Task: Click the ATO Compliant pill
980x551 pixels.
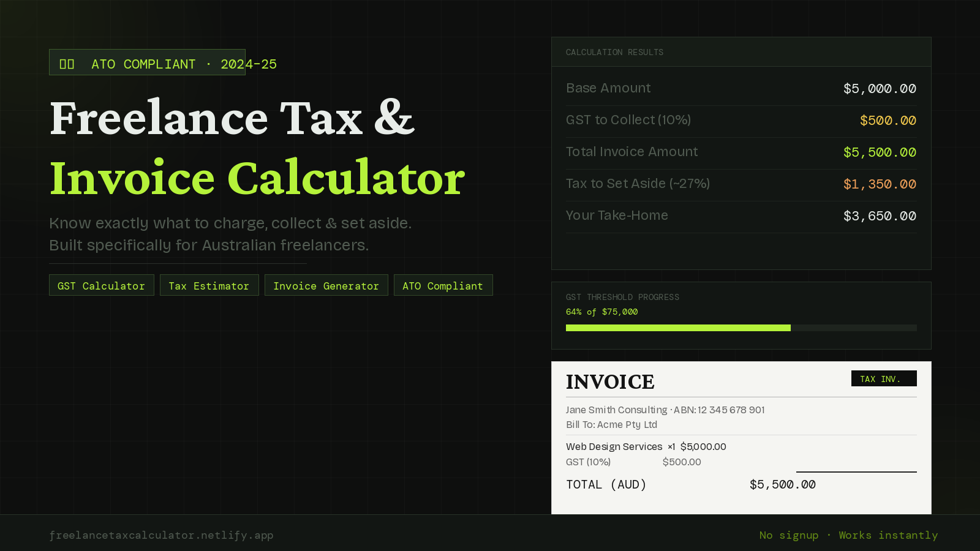Action: pyautogui.click(x=443, y=285)
